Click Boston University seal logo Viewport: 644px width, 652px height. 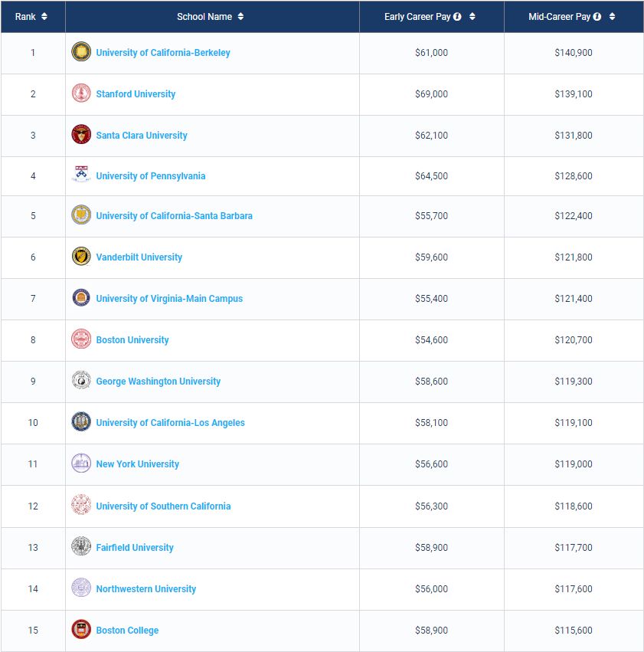81,339
